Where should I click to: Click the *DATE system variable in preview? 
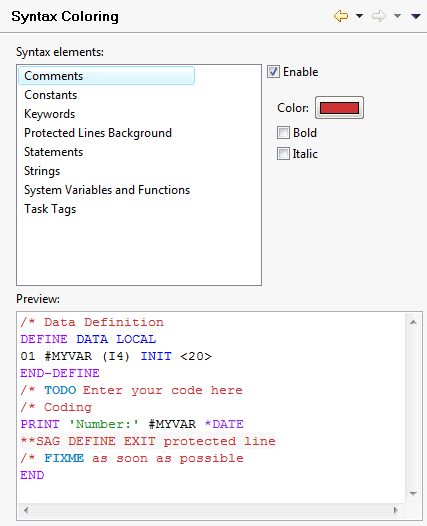click(x=224, y=424)
